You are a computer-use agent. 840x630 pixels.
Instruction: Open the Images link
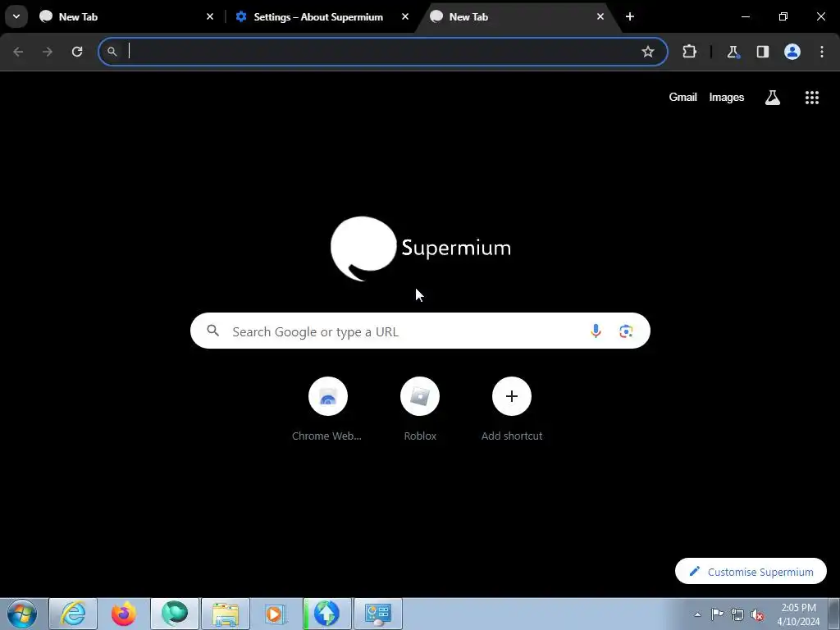727,97
